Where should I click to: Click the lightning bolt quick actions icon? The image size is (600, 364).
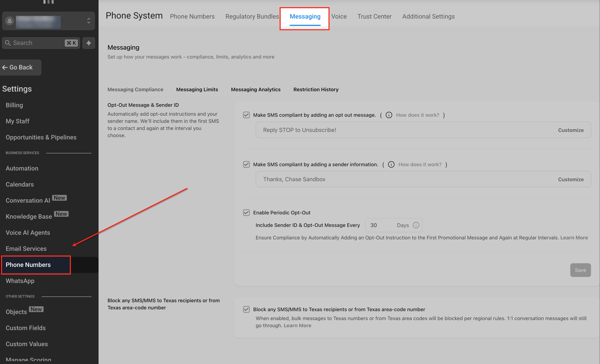coord(89,43)
